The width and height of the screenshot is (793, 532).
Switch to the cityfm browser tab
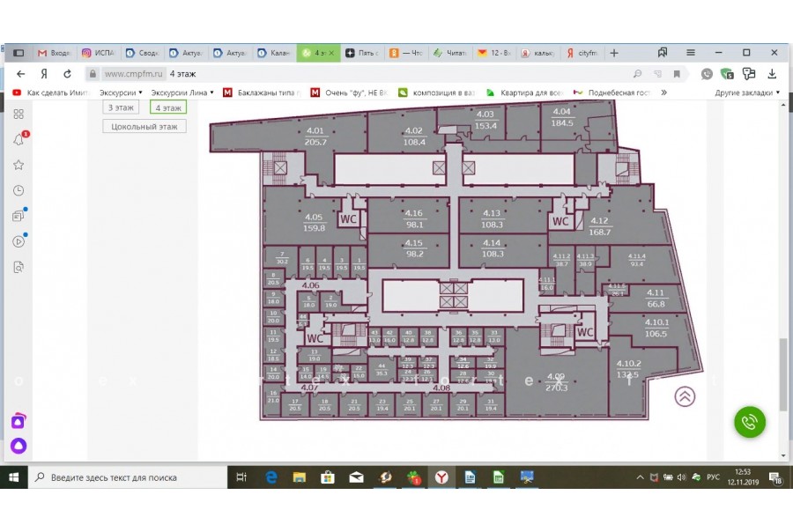tap(582, 53)
